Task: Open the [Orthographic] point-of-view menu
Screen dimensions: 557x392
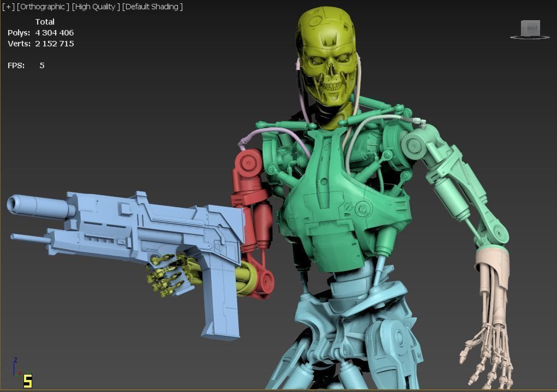Action: pyautogui.click(x=43, y=7)
